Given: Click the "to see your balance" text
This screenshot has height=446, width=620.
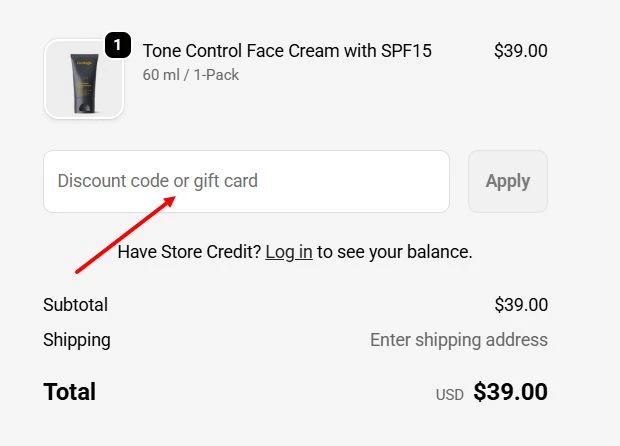Looking at the screenshot, I should click(395, 252).
